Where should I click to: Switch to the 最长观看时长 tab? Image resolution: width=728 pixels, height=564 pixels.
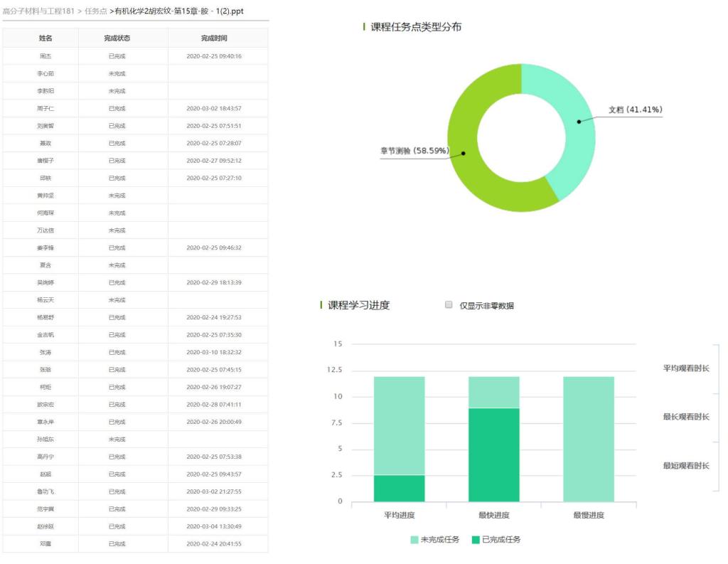point(685,417)
